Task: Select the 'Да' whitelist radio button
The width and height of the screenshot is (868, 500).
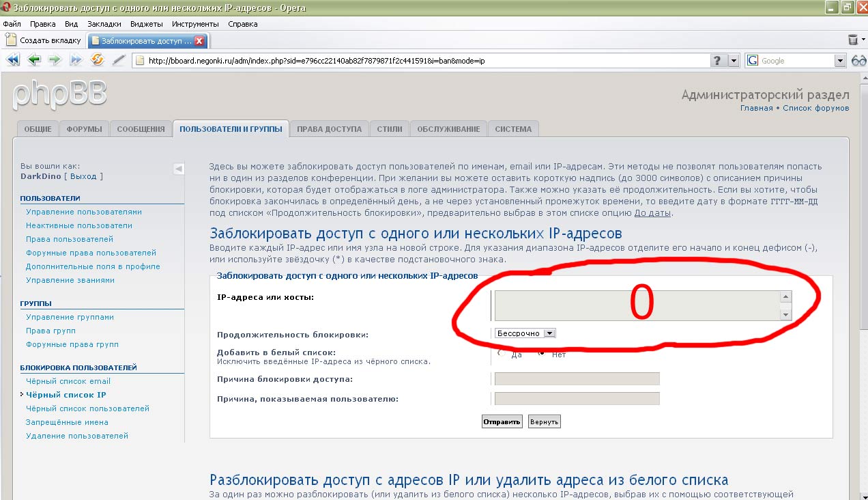Action: (502, 354)
